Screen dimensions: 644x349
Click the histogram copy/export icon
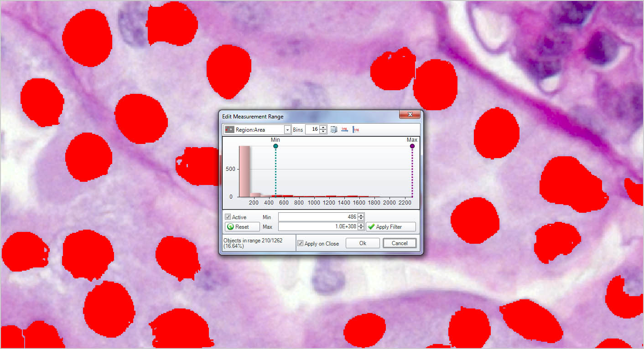point(334,130)
